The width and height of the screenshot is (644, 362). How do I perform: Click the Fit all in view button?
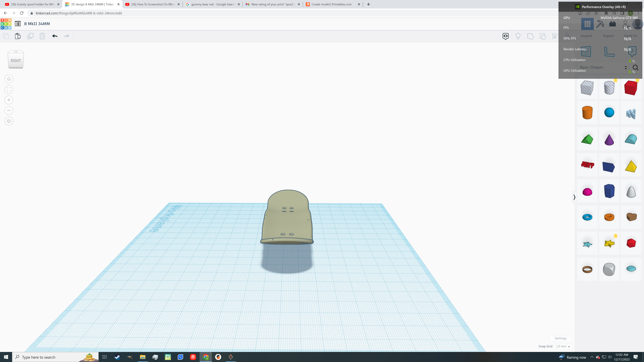click(x=9, y=89)
